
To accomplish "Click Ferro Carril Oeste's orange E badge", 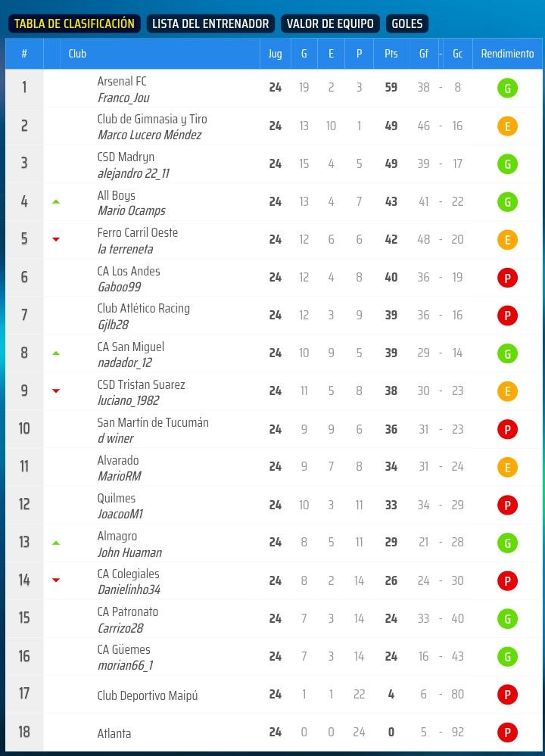I will [x=507, y=240].
